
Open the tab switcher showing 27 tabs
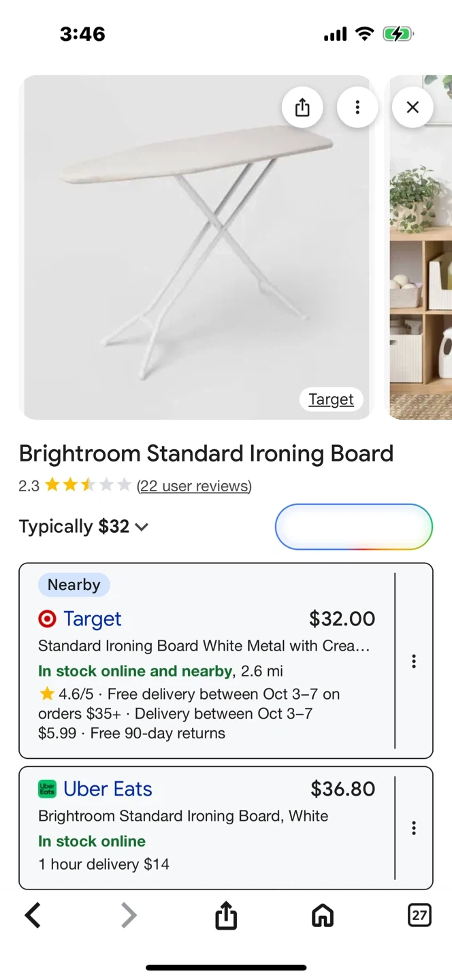[419, 915]
